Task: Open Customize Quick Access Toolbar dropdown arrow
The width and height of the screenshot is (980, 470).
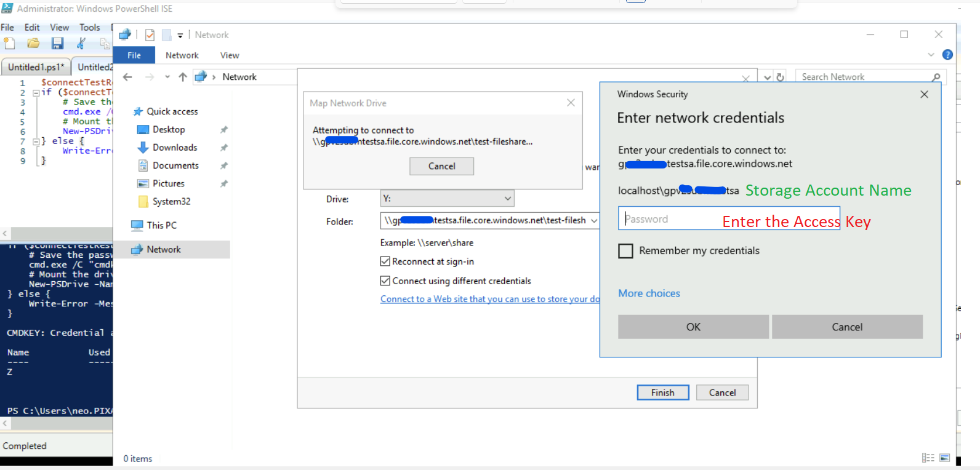Action: tap(180, 35)
